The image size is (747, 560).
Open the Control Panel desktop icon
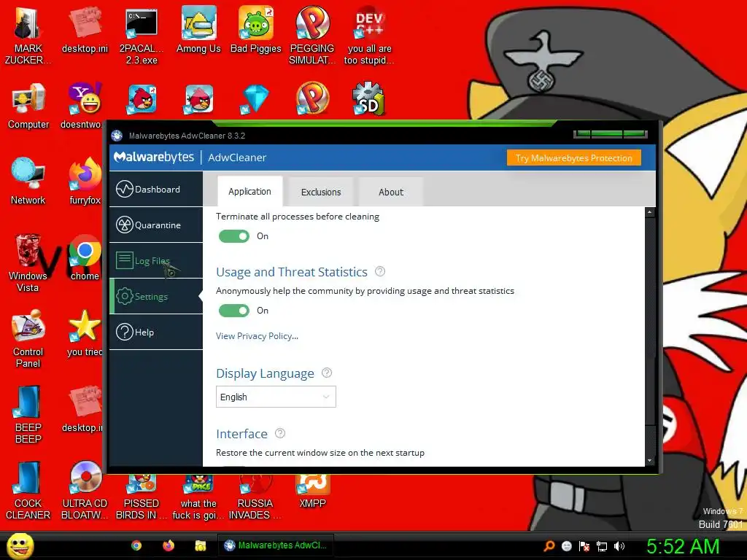point(28,339)
